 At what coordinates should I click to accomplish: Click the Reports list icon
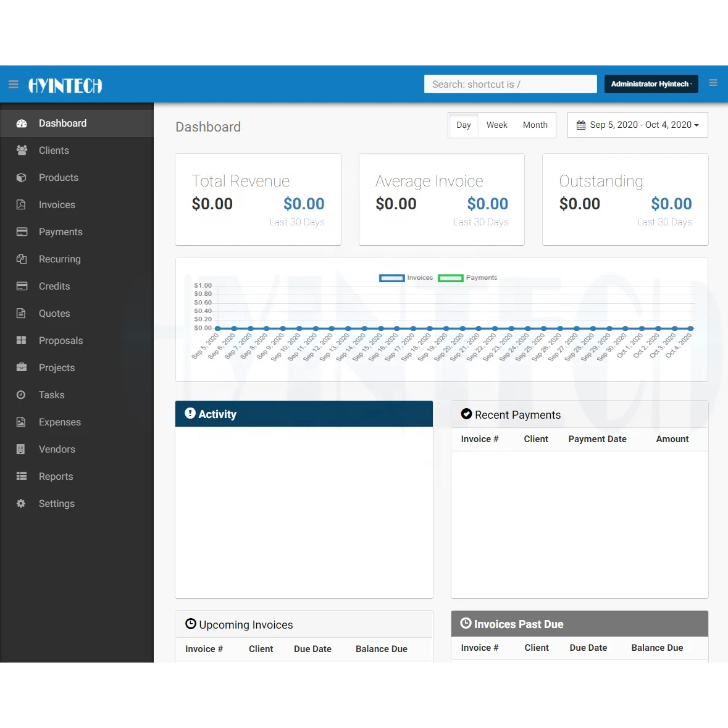pyautogui.click(x=22, y=476)
